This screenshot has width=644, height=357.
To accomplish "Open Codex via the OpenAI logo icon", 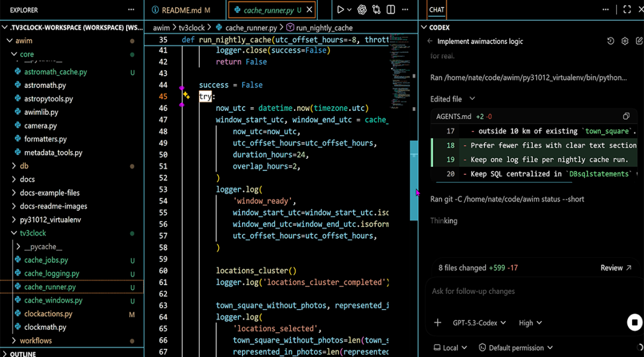I will pos(362,10).
